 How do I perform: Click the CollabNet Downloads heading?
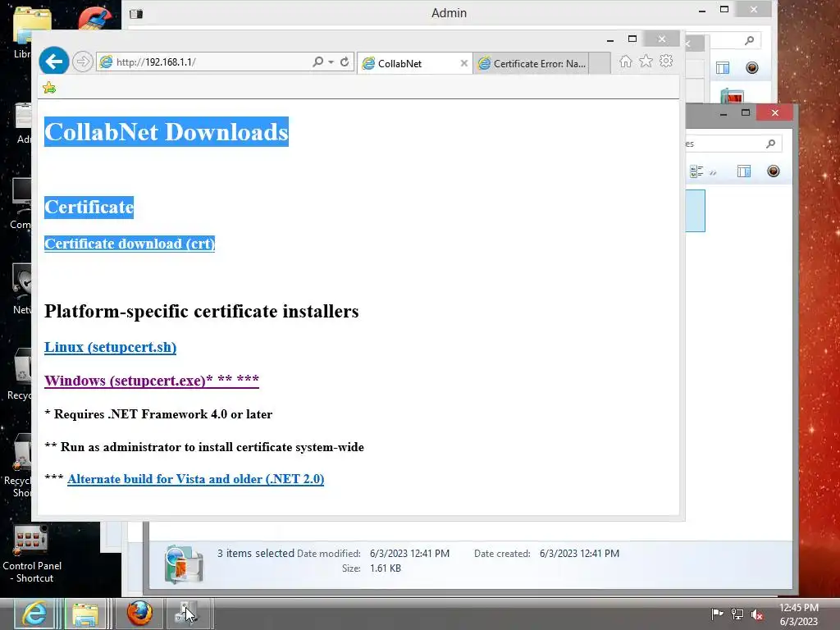pyautogui.click(x=167, y=132)
